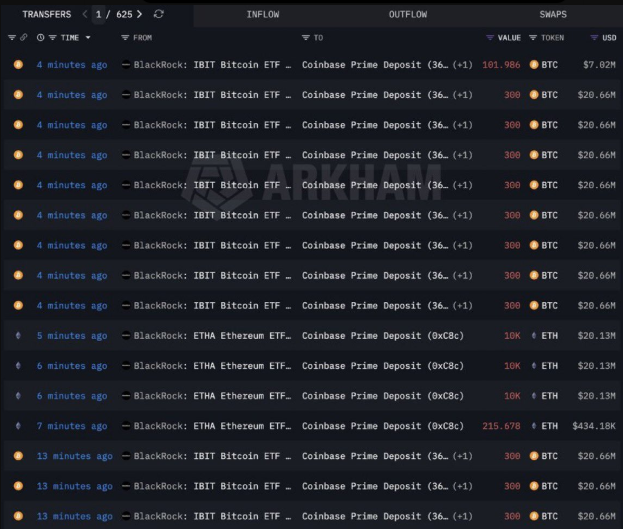Go to previous transfers page
This screenshot has height=529, width=623.
(85, 14)
